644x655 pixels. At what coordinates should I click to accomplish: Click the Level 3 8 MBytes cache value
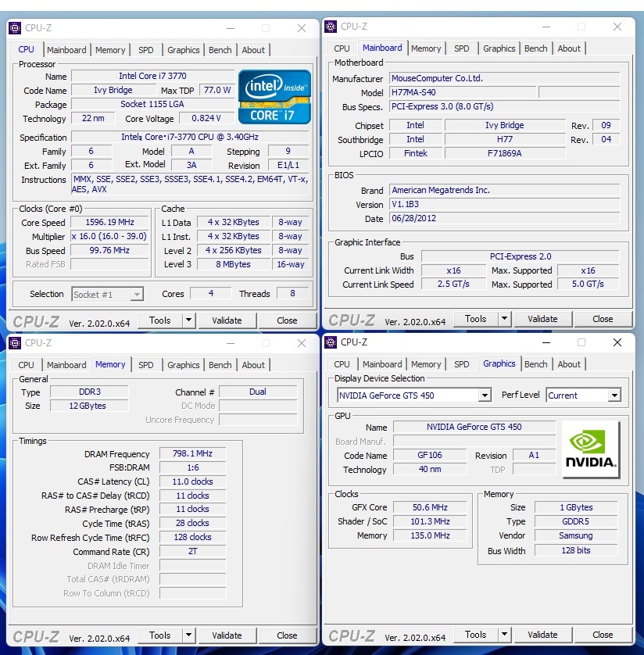coord(234,264)
